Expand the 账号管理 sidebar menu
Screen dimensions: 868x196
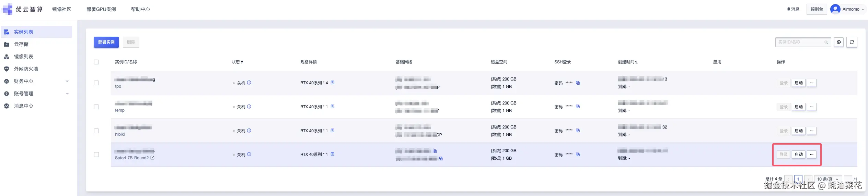pyautogui.click(x=67, y=94)
